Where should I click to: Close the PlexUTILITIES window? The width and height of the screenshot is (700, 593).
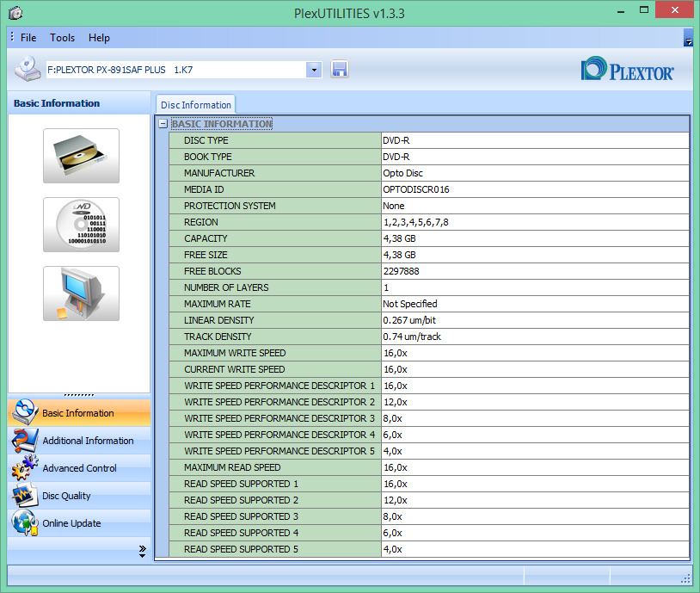(674, 9)
